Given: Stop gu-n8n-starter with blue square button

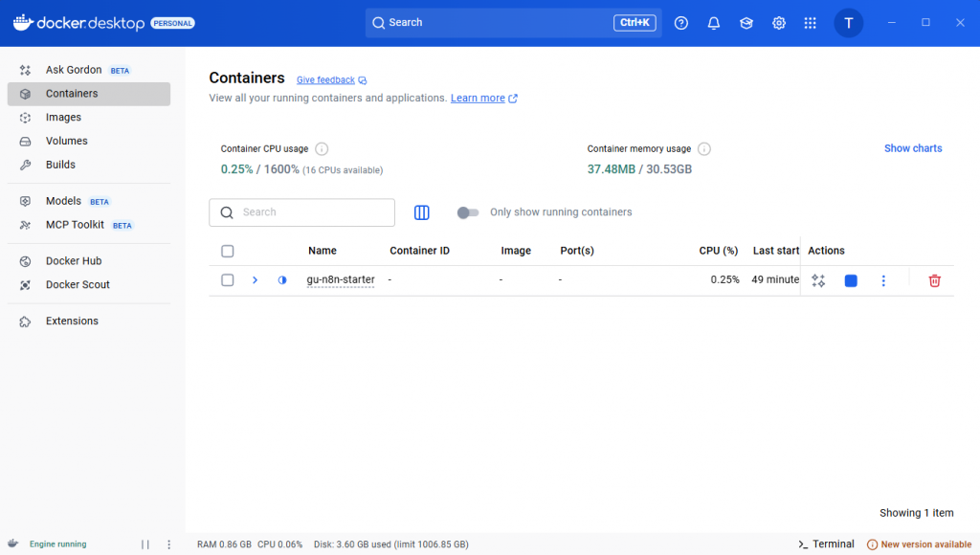Looking at the screenshot, I should pos(851,280).
